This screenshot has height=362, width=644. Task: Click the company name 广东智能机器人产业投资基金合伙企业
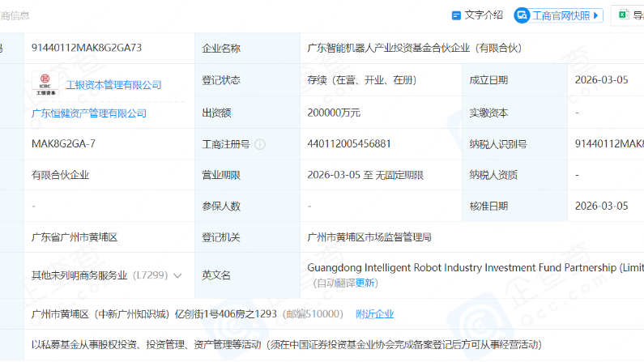click(413, 48)
